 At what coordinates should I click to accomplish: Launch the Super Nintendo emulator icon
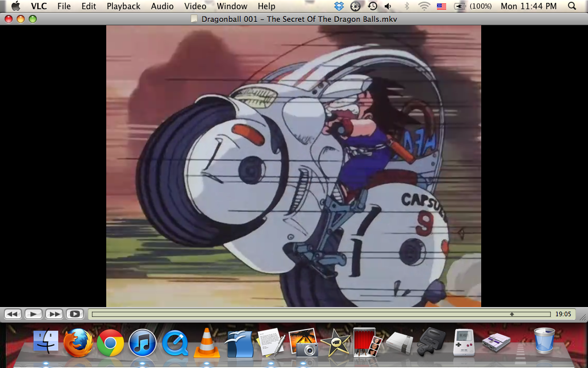[x=496, y=342]
